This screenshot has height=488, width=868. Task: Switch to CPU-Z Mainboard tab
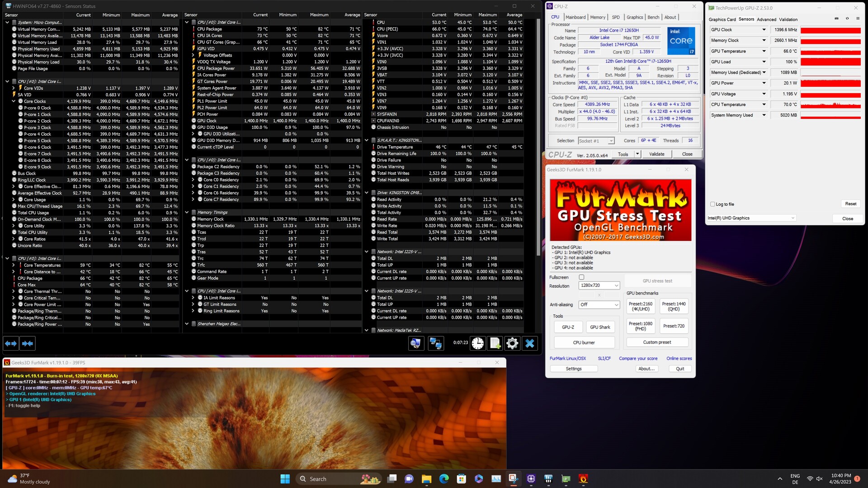[x=576, y=17]
